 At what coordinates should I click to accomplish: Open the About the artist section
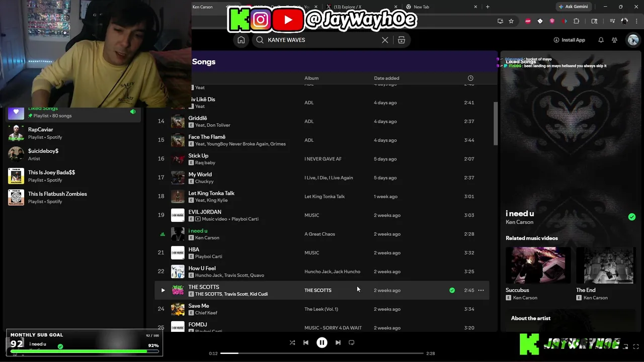click(531, 318)
